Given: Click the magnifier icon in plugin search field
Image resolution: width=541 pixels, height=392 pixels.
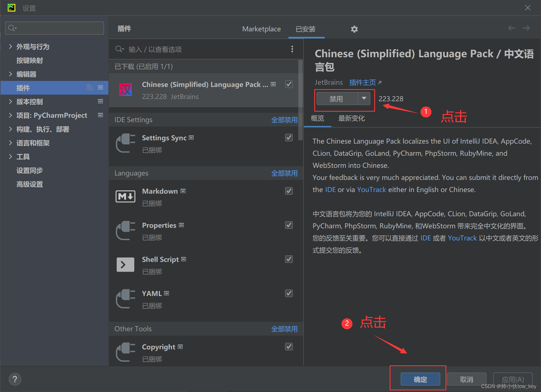Looking at the screenshot, I should pos(120,49).
